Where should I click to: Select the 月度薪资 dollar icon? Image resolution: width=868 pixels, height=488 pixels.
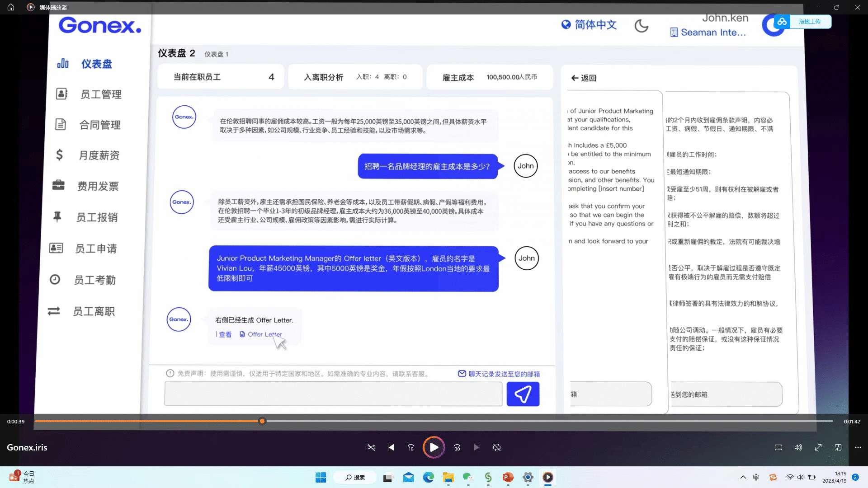(59, 155)
